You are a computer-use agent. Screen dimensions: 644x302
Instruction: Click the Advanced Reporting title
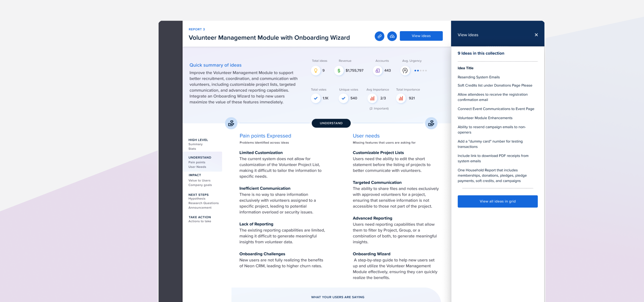(372, 218)
